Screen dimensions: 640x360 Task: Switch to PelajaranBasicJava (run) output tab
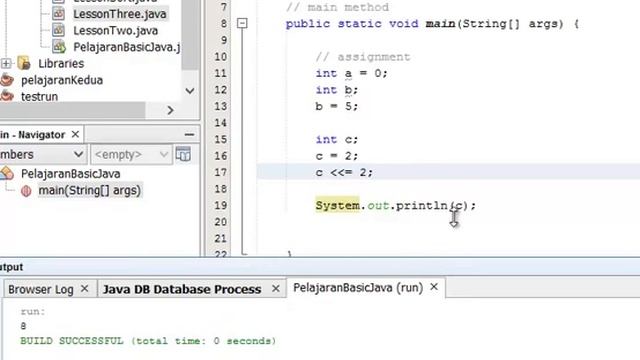(358, 288)
